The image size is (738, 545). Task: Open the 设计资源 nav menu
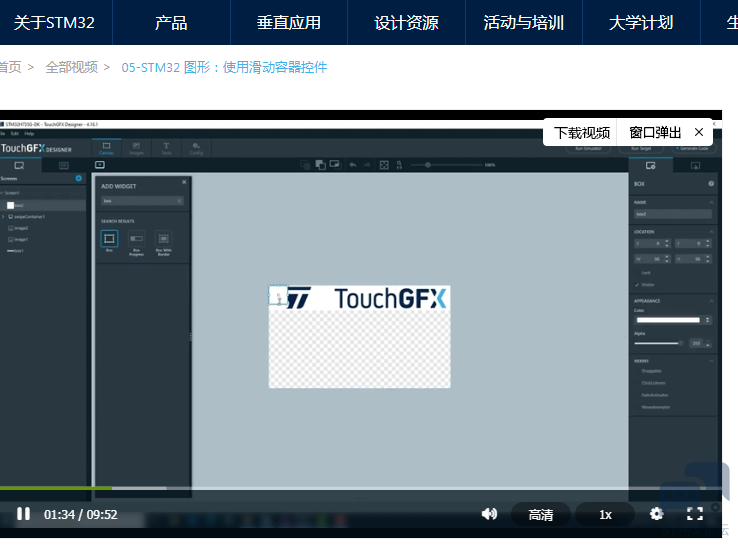[406, 23]
